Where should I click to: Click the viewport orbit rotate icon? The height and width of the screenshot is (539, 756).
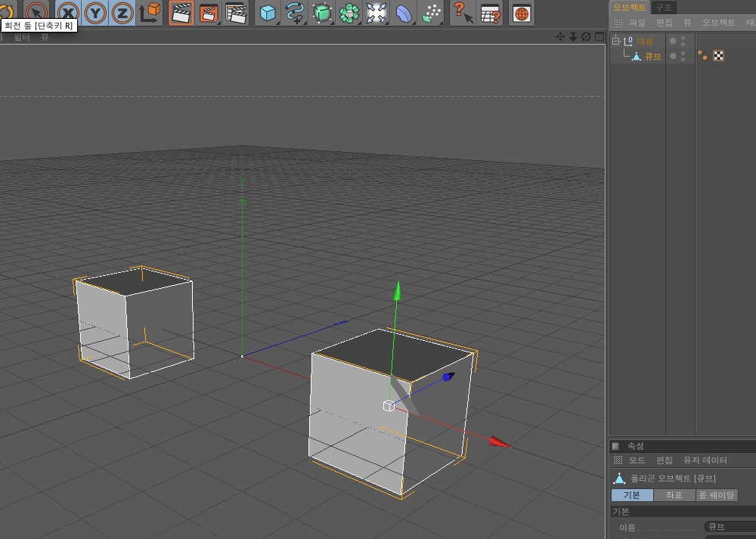[586, 36]
